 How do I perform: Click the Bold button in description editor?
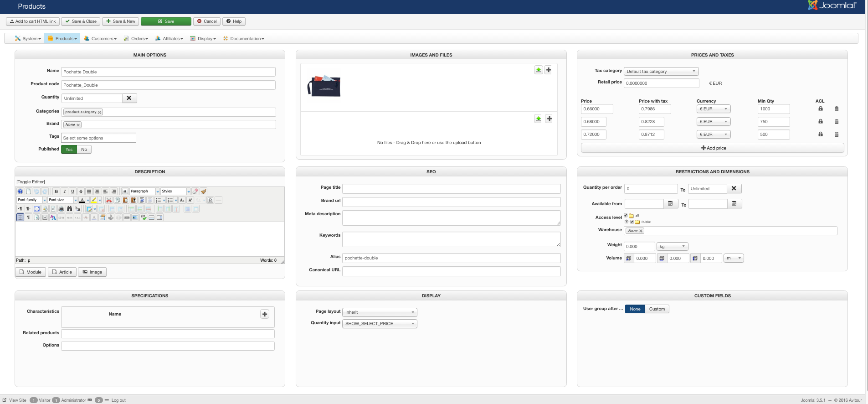point(56,192)
